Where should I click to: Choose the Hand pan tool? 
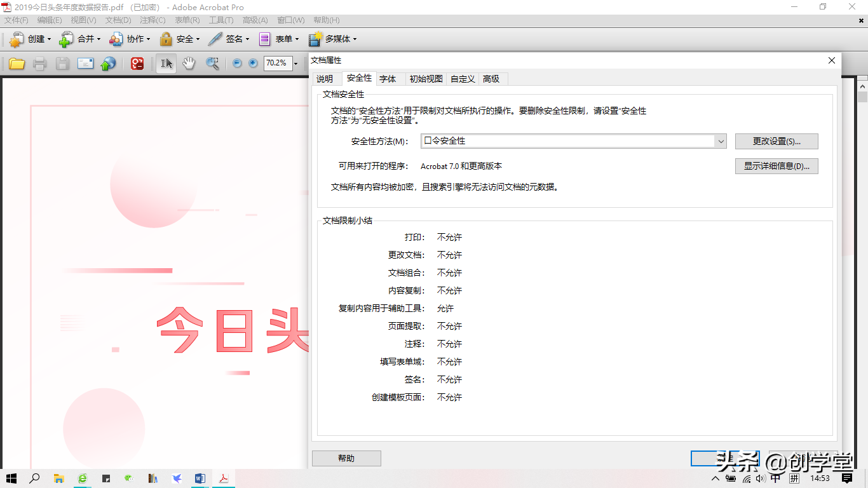click(189, 64)
